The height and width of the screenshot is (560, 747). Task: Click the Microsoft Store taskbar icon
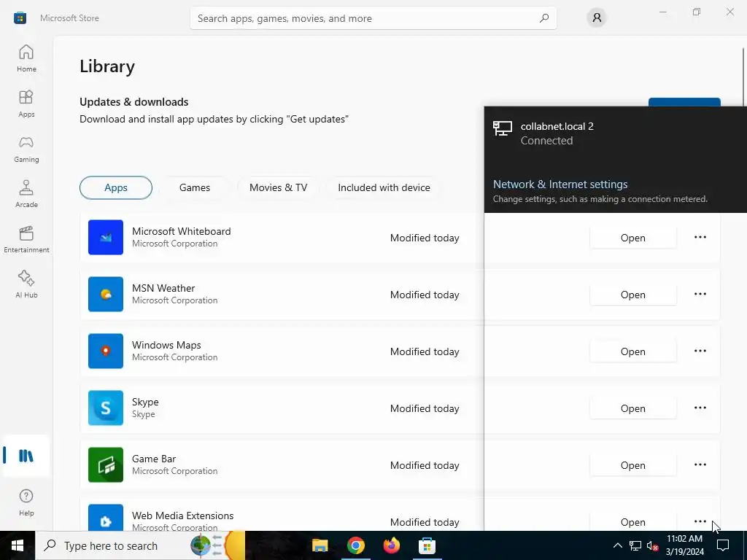(427, 545)
